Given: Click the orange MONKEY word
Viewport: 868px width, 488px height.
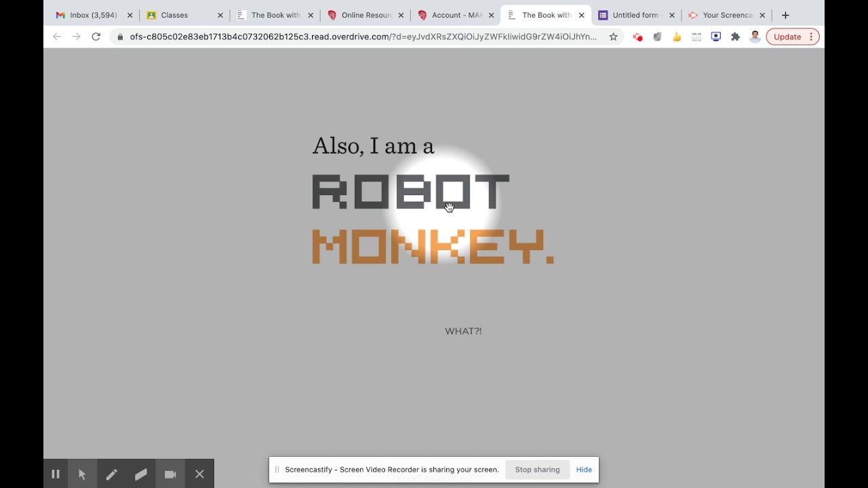Looking at the screenshot, I should pos(433,246).
